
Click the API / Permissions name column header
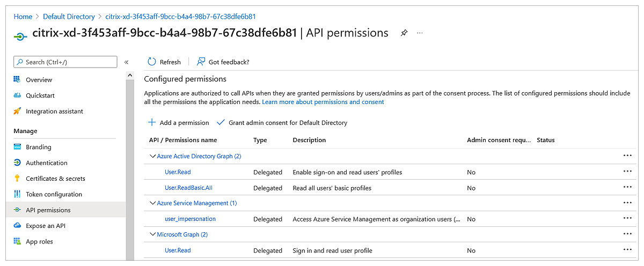(183, 140)
